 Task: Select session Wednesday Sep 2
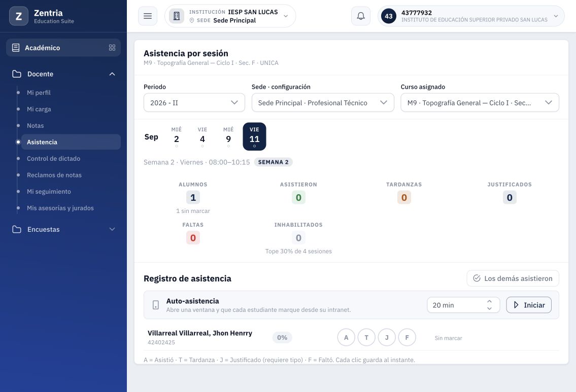tap(176, 136)
